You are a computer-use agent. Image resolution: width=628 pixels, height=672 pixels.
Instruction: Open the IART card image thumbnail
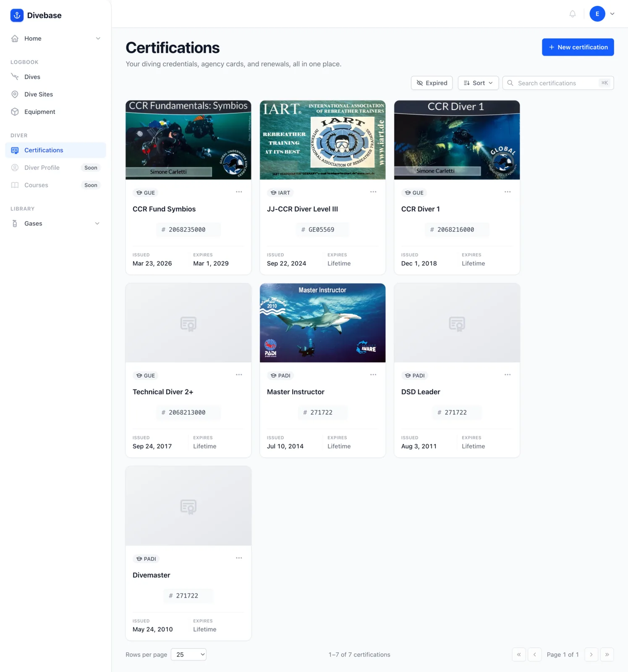tap(322, 140)
